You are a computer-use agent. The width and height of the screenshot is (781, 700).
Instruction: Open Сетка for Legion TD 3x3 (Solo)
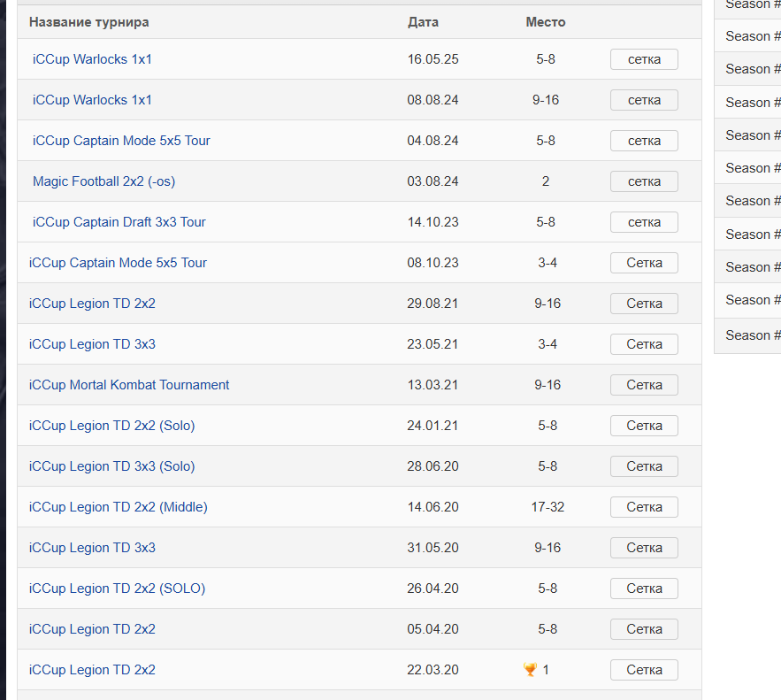click(644, 467)
